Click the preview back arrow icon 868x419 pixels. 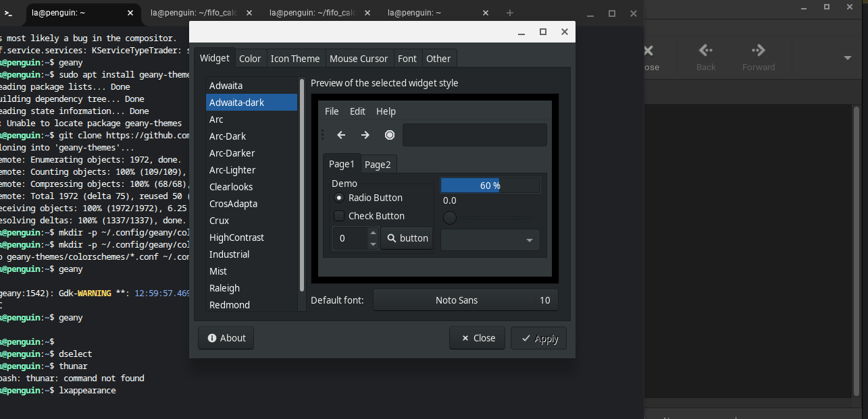(341, 135)
